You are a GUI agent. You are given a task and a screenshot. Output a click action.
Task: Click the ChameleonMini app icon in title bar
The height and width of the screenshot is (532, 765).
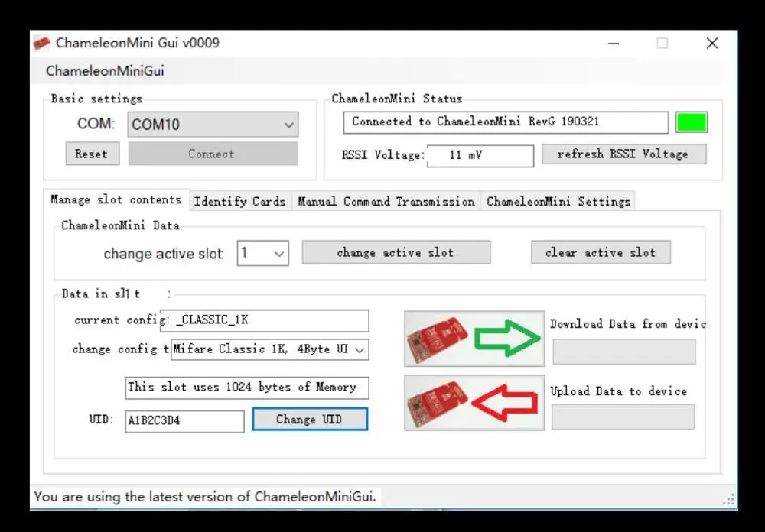(x=41, y=44)
